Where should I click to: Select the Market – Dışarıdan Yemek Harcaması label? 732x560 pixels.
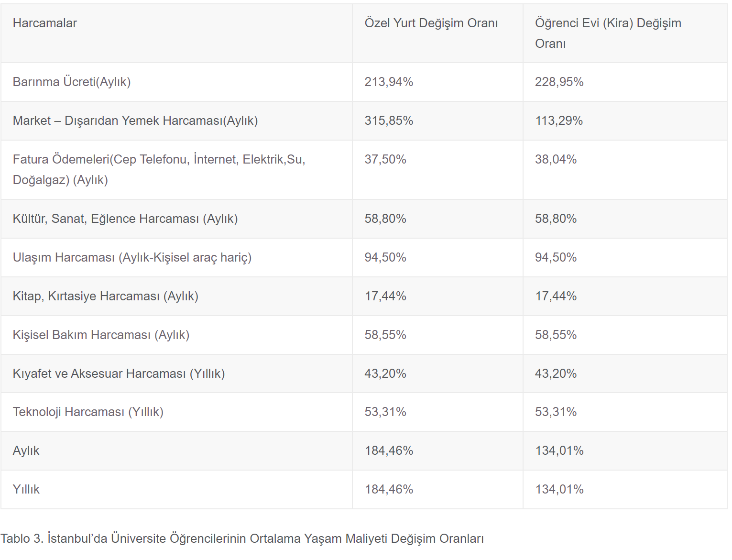click(x=135, y=121)
